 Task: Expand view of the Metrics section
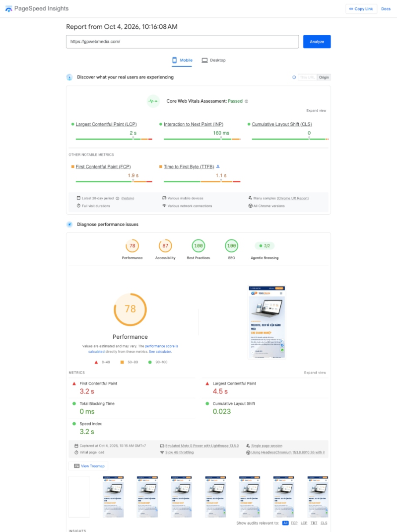[315, 373]
